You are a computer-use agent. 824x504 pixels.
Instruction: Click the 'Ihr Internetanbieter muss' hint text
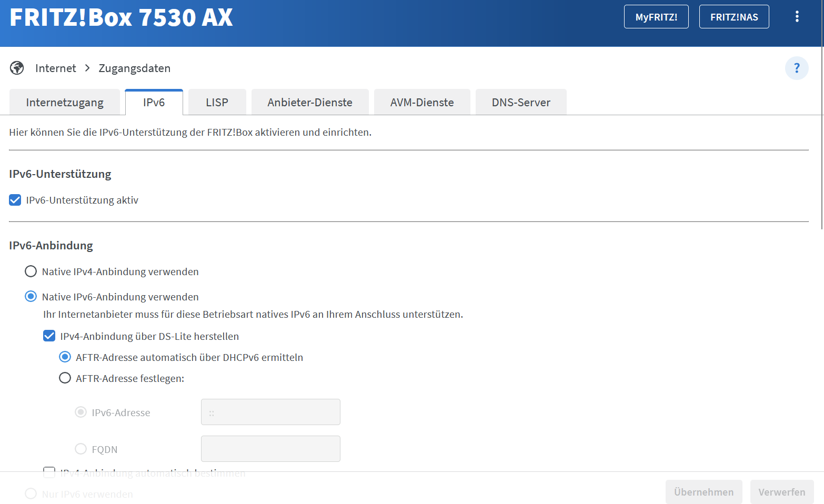[x=253, y=315]
